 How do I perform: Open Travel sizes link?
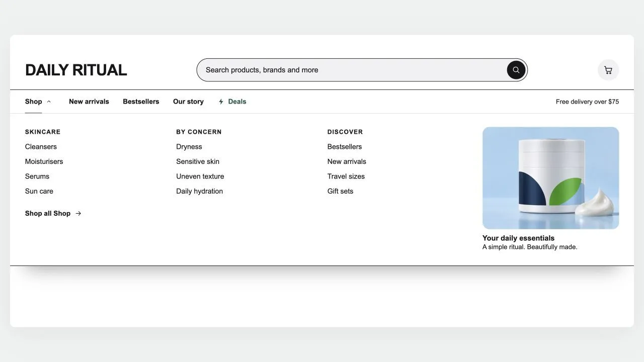(346, 176)
